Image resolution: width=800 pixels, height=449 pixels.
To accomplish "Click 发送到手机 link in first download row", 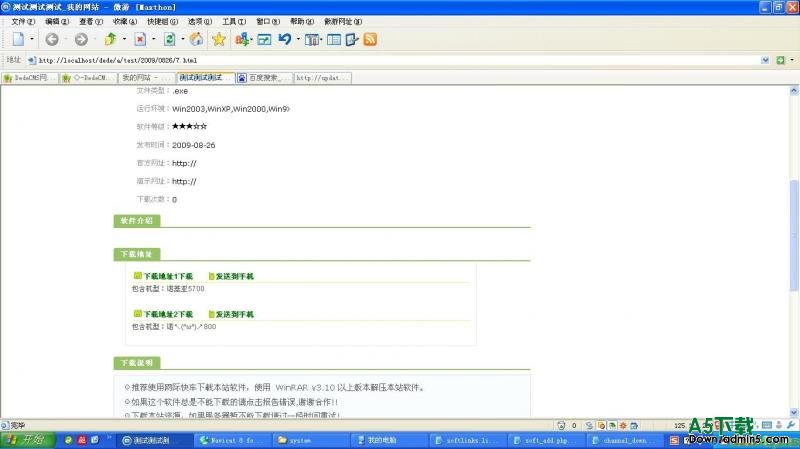I will click(234, 276).
